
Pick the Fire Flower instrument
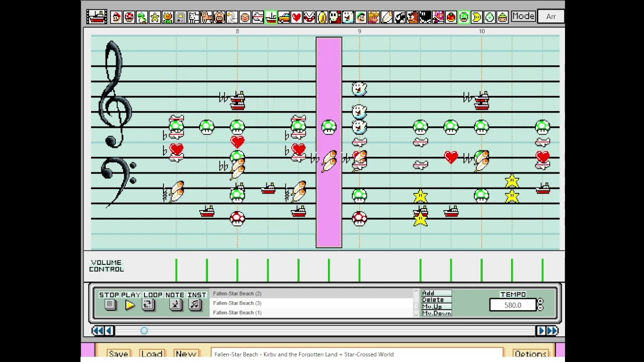click(168, 17)
